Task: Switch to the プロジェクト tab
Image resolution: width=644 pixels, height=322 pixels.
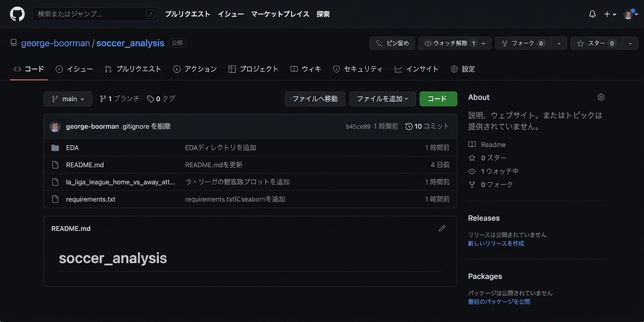Action: 253,69
